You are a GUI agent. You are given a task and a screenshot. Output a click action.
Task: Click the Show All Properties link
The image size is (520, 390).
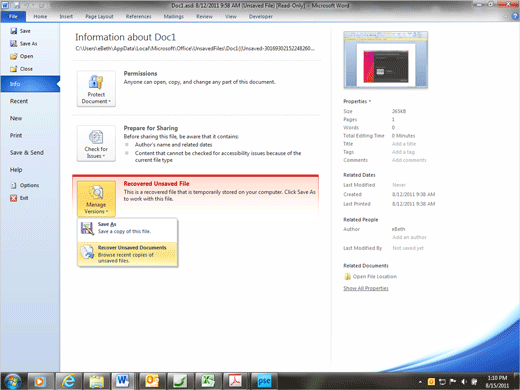366,288
